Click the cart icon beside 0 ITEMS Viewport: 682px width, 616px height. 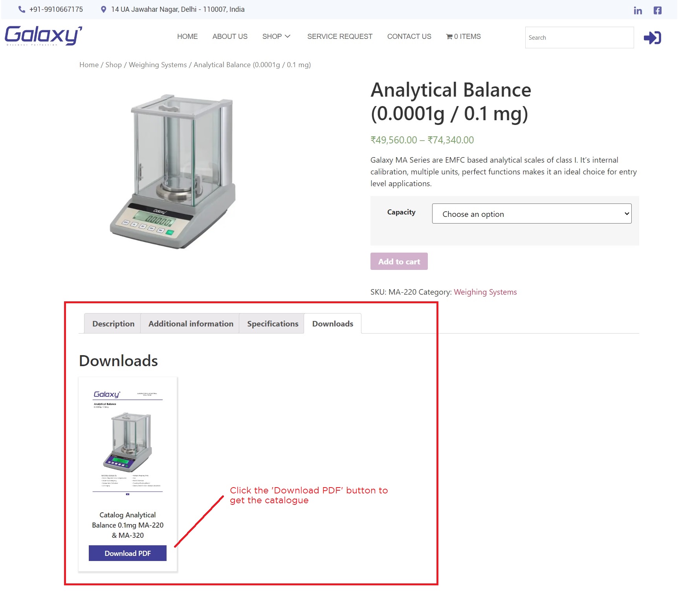pyautogui.click(x=449, y=37)
